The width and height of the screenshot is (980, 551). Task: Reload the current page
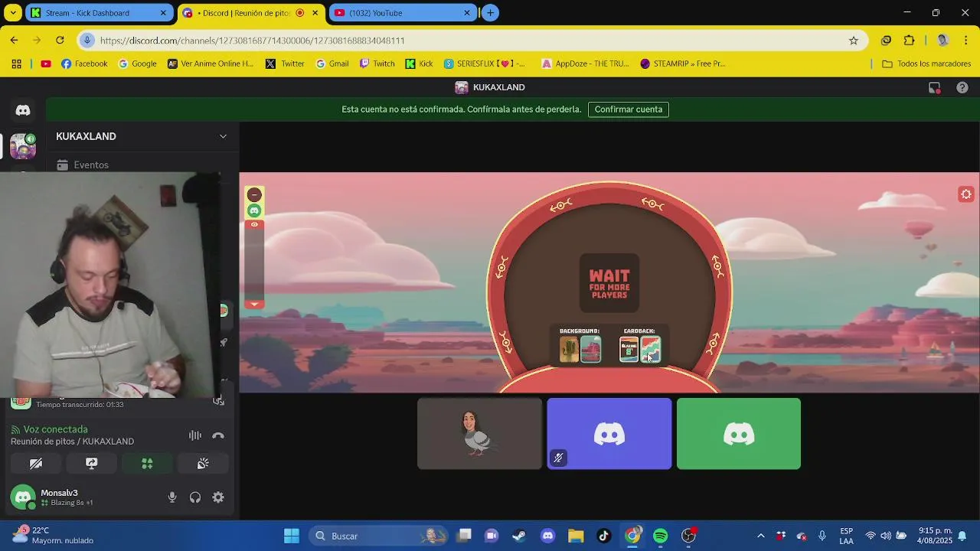60,41
